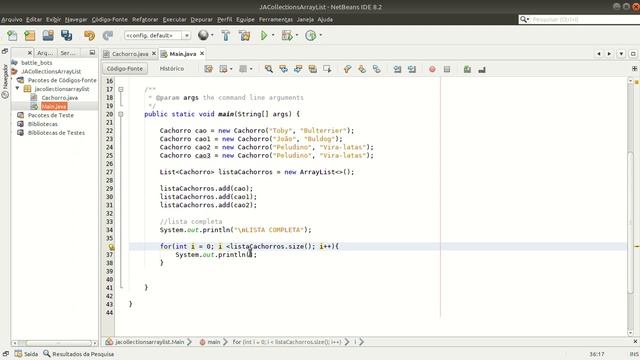
Task: Click the green Run Project icon
Action: coord(264,36)
